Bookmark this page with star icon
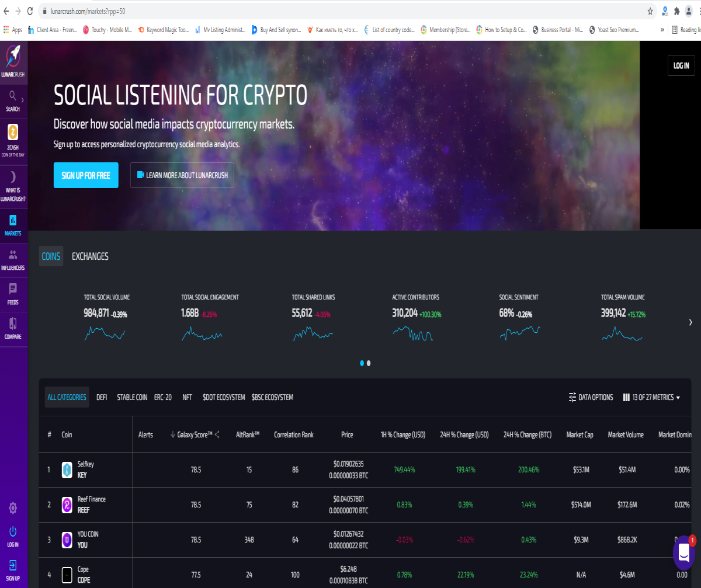The height and width of the screenshot is (588, 701). (x=650, y=11)
